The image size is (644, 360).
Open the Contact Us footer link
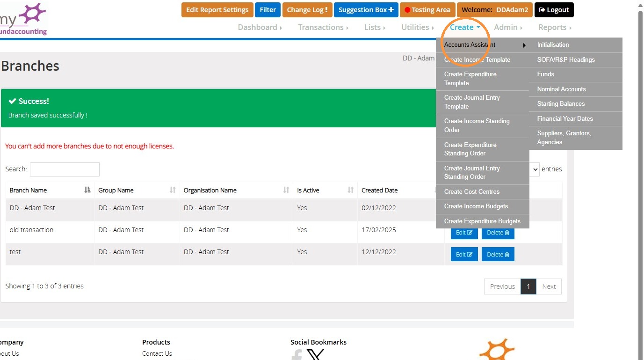click(x=157, y=353)
